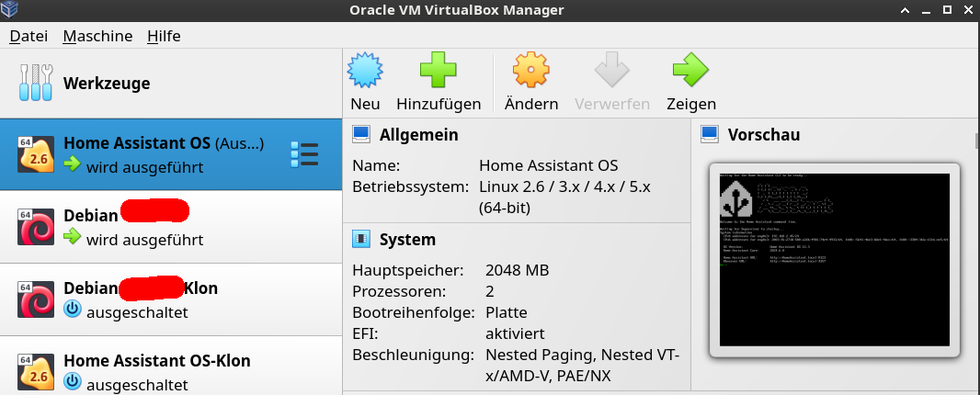Open the Datei menu

(x=28, y=36)
